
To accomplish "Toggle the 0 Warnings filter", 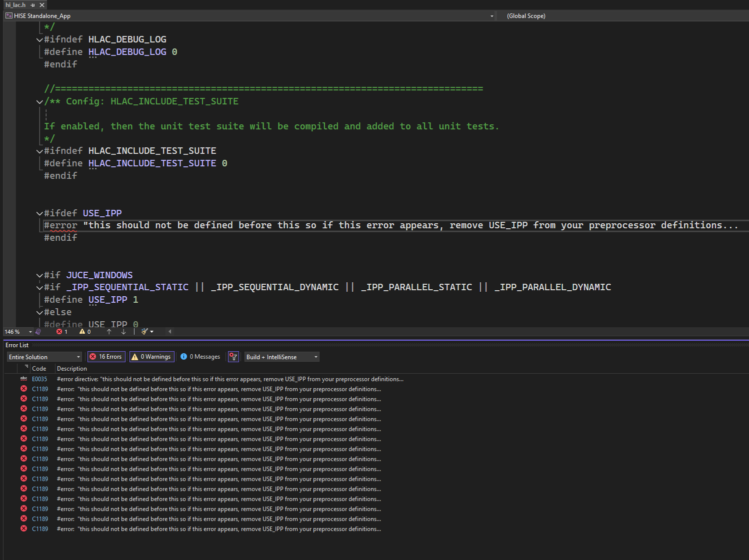I will tap(151, 357).
